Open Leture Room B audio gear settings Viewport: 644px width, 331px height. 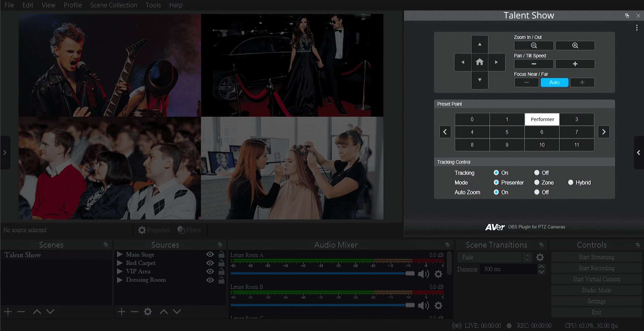tap(438, 306)
